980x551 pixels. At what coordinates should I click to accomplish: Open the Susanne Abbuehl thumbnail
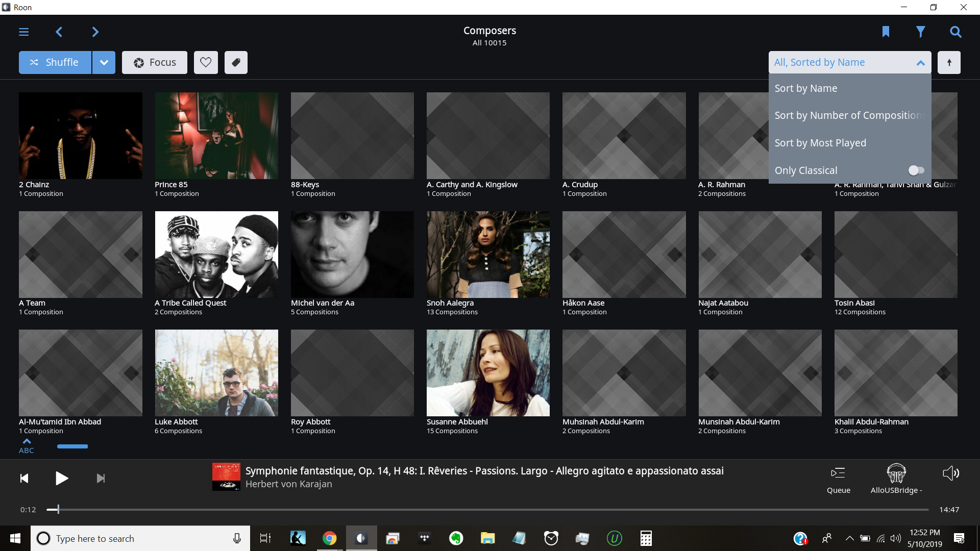click(488, 372)
